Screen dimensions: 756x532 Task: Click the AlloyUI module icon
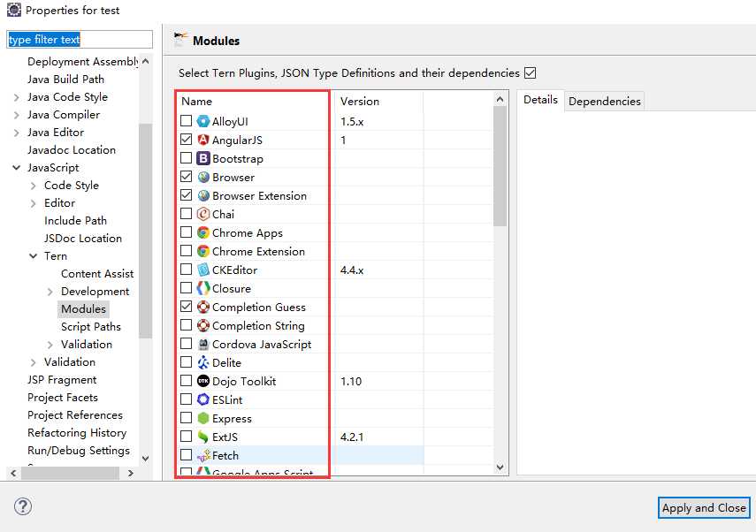pyautogui.click(x=203, y=121)
